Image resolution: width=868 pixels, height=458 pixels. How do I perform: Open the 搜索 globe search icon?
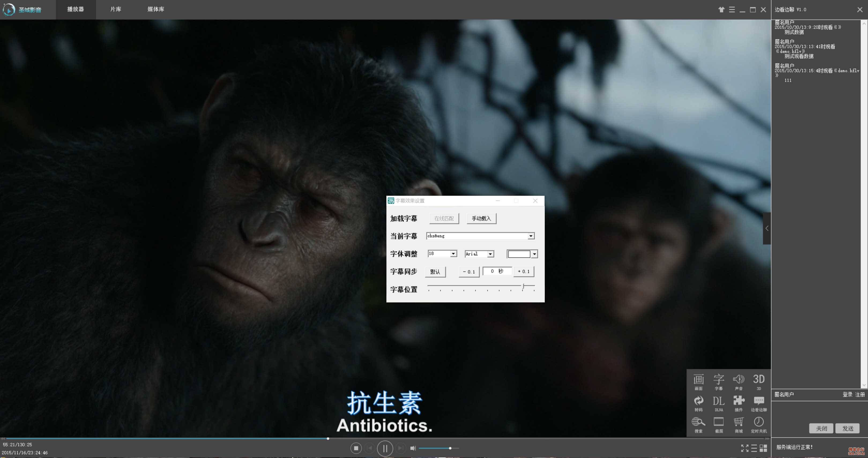(x=699, y=425)
